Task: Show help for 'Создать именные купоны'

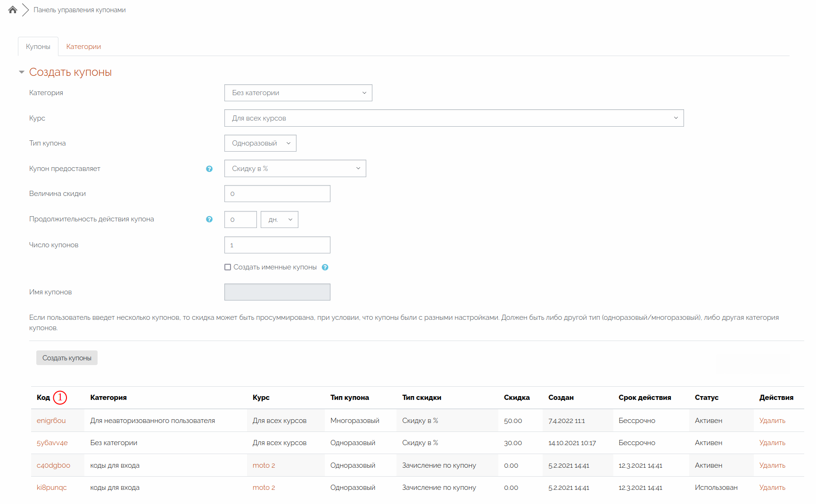Action: pyautogui.click(x=325, y=268)
